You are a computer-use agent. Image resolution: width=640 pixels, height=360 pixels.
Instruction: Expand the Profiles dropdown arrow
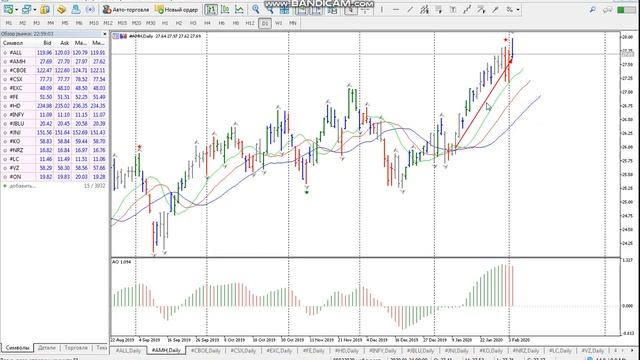[35, 10]
